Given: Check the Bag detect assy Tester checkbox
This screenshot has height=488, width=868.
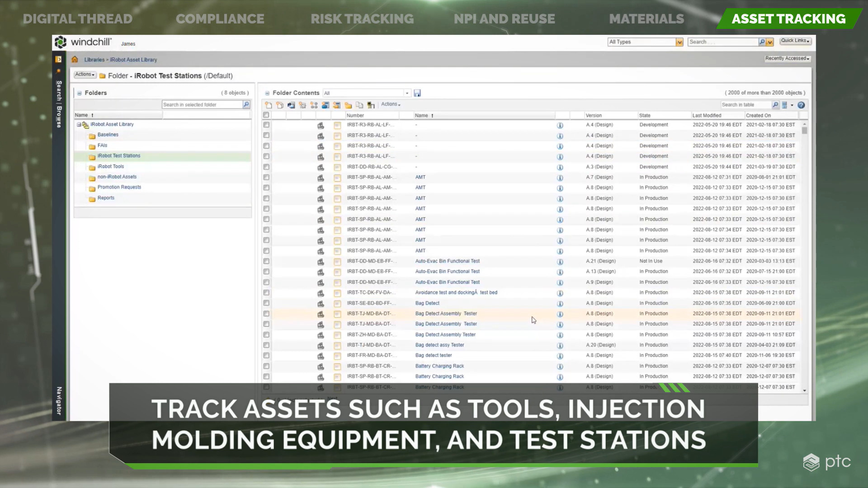Looking at the screenshot, I should click(x=266, y=345).
